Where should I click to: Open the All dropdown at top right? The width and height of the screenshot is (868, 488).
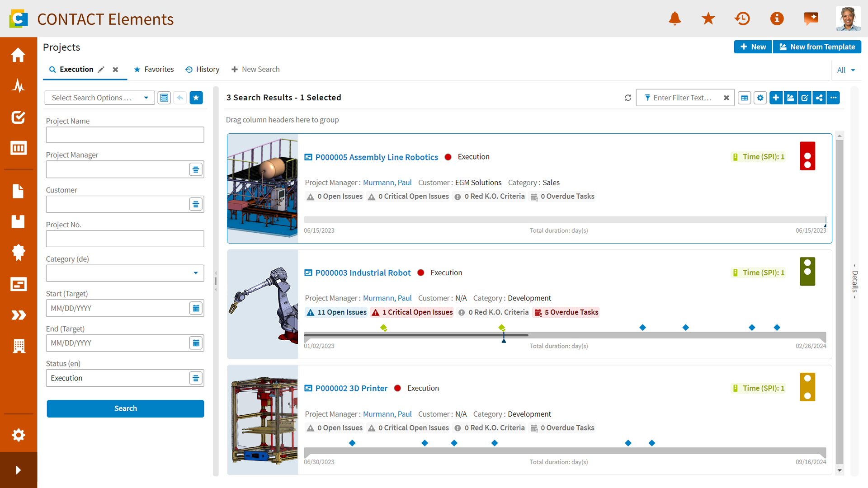pyautogui.click(x=846, y=70)
